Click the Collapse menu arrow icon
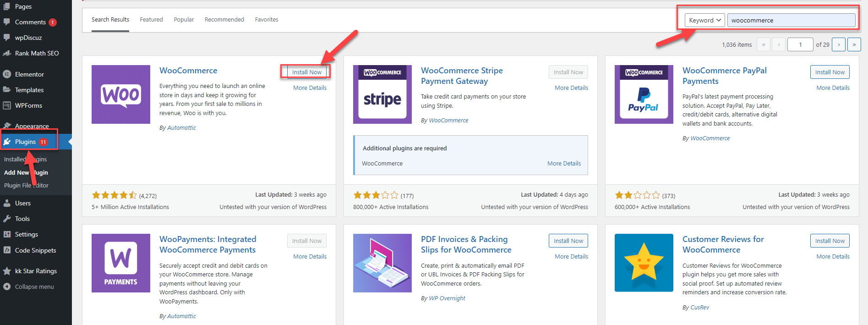The image size is (868, 325). click(7, 286)
